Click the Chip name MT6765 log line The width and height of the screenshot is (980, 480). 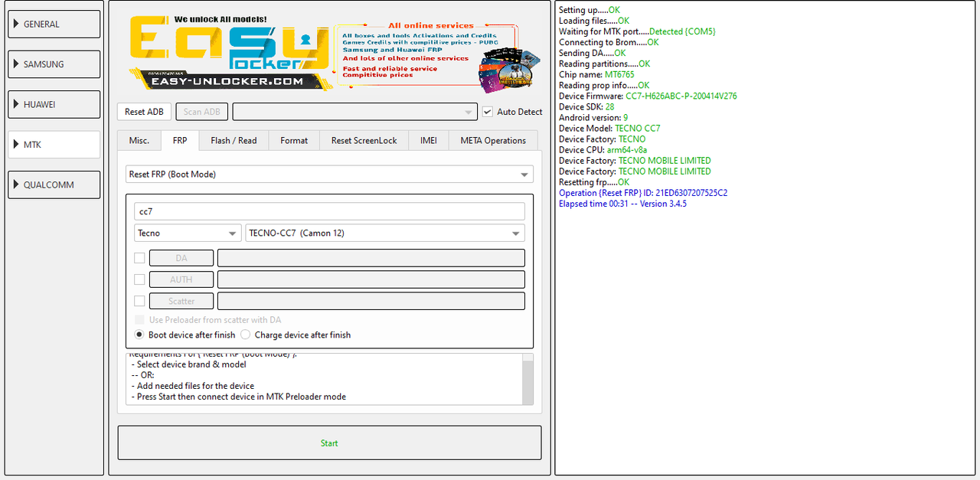(x=596, y=75)
